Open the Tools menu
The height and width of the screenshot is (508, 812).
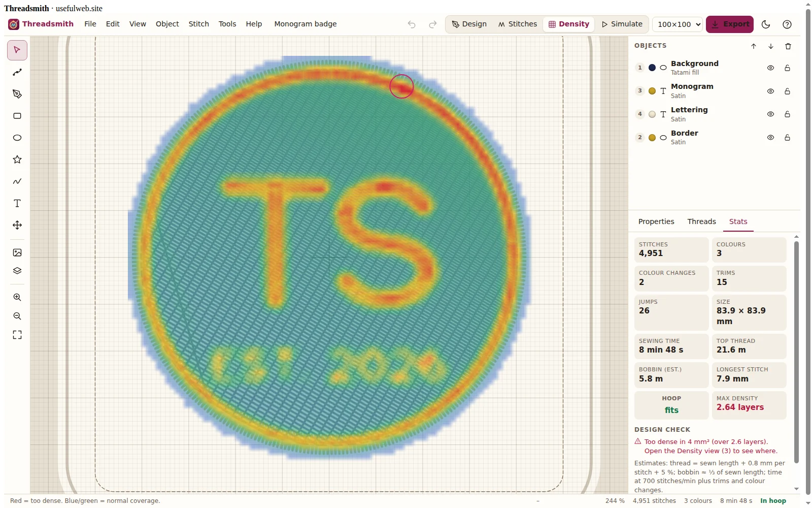coord(227,24)
